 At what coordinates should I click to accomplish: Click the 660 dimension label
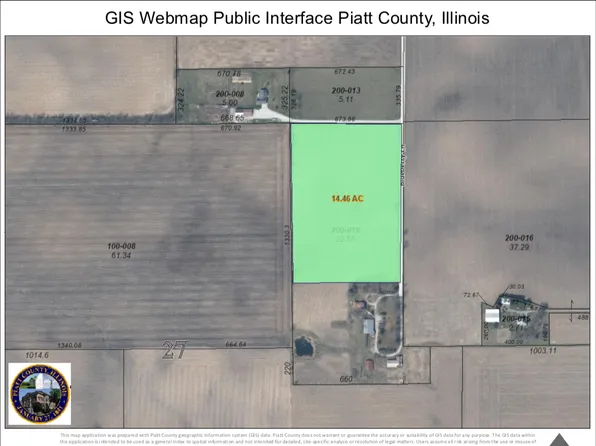point(346,379)
